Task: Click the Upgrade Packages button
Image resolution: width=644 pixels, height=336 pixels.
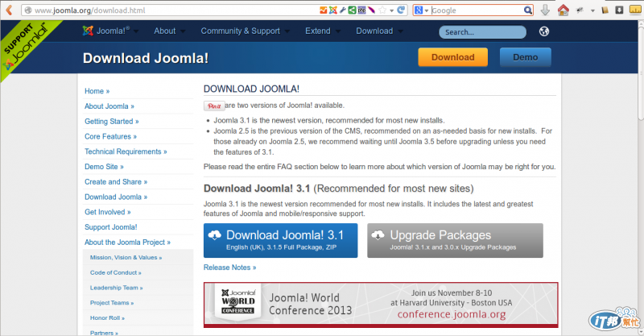Action: 455,241
